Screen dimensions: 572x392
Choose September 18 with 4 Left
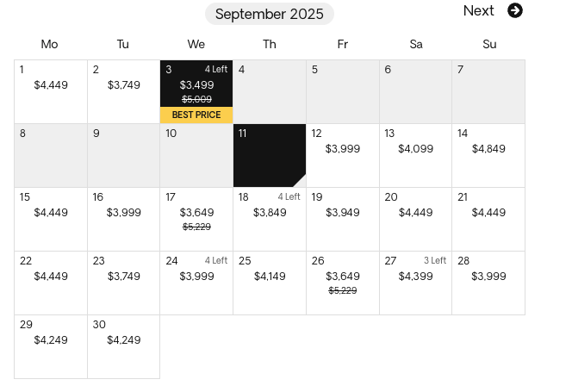[x=270, y=220]
